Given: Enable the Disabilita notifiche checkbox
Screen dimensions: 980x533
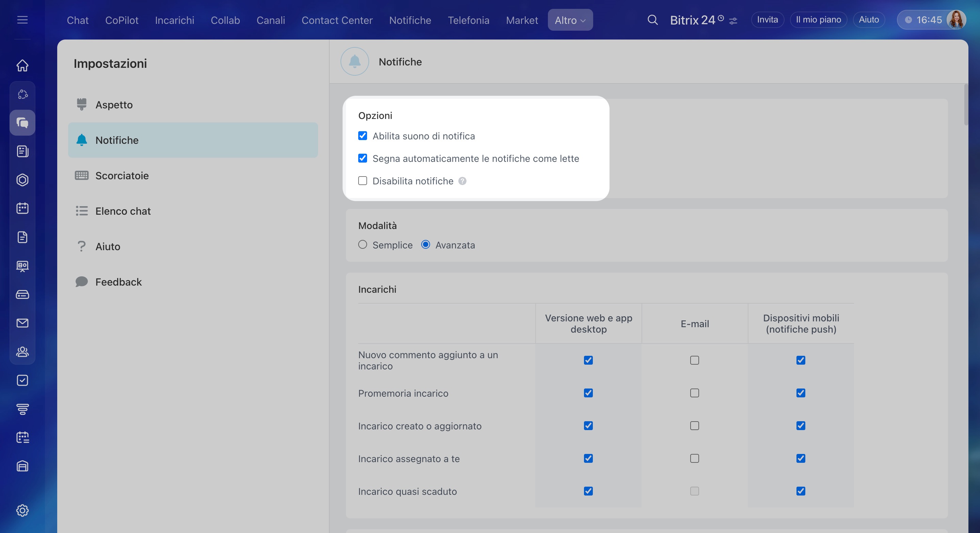Looking at the screenshot, I should point(363,181).
